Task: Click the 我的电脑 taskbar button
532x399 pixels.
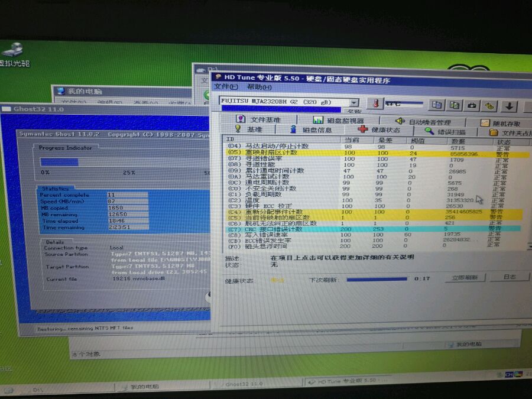Action: pos(162,387)
